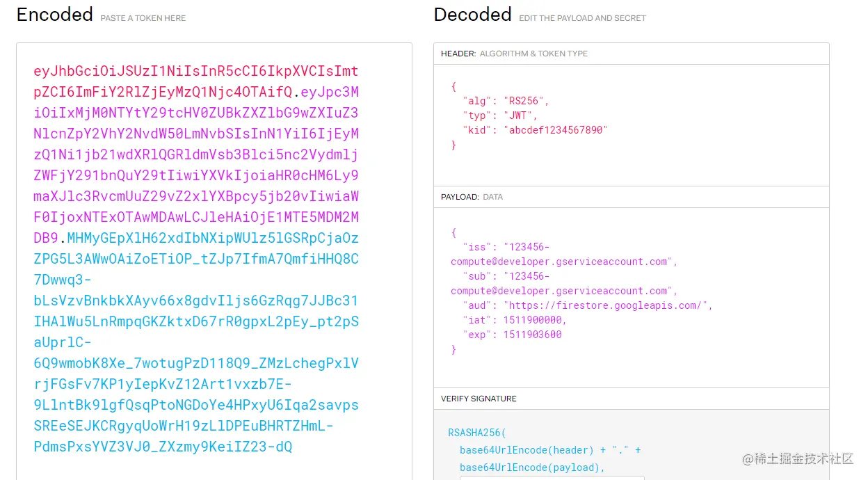Open the HEADER: ALGORITHM & TOKEN TYPE section

pos(513,54)
